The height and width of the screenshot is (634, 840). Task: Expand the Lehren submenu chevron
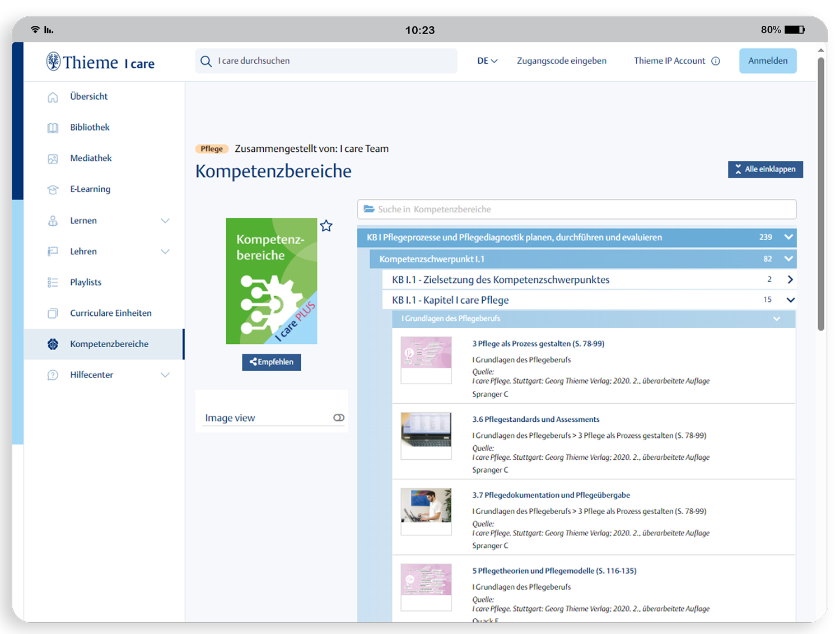click(x=165, y=251)
